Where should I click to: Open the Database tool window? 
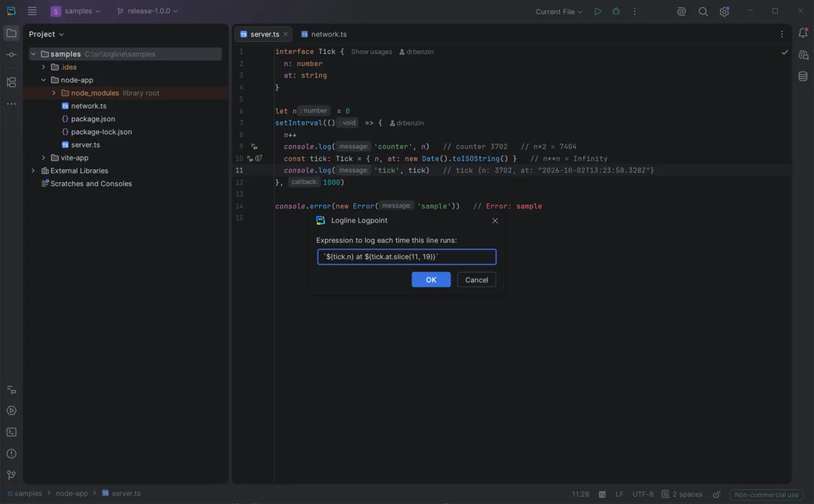[x=803, y=76]
